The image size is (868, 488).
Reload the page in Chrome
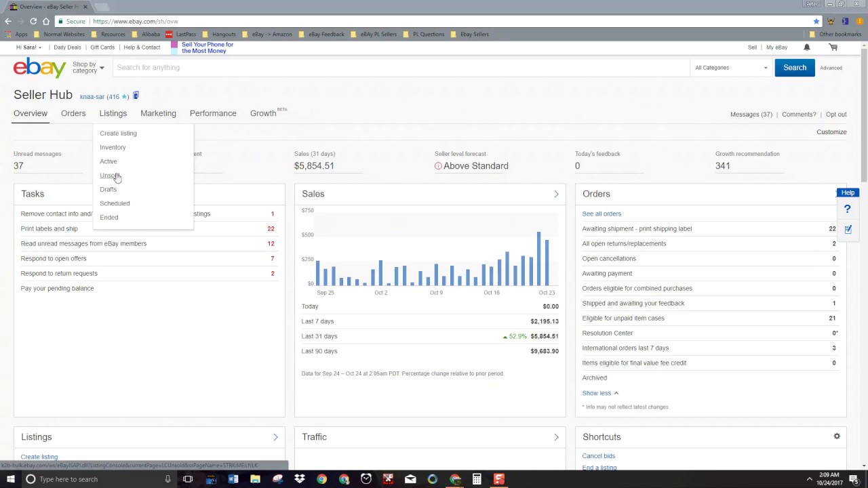tap(33, 21)
